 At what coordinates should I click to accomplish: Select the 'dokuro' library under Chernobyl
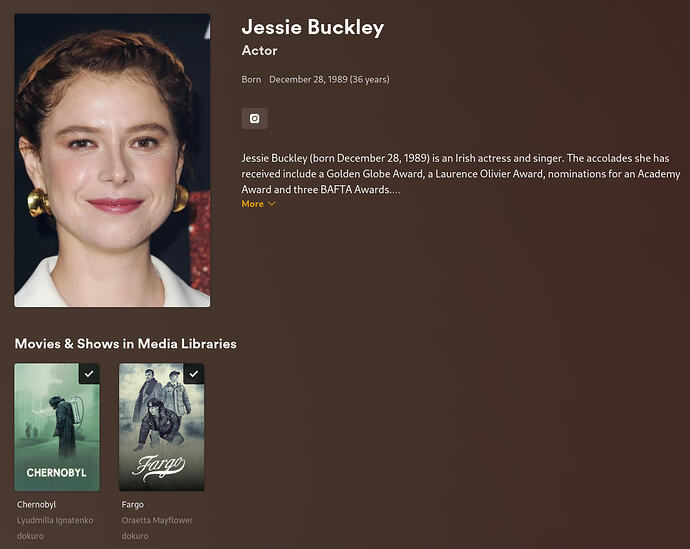coord(30,536)
